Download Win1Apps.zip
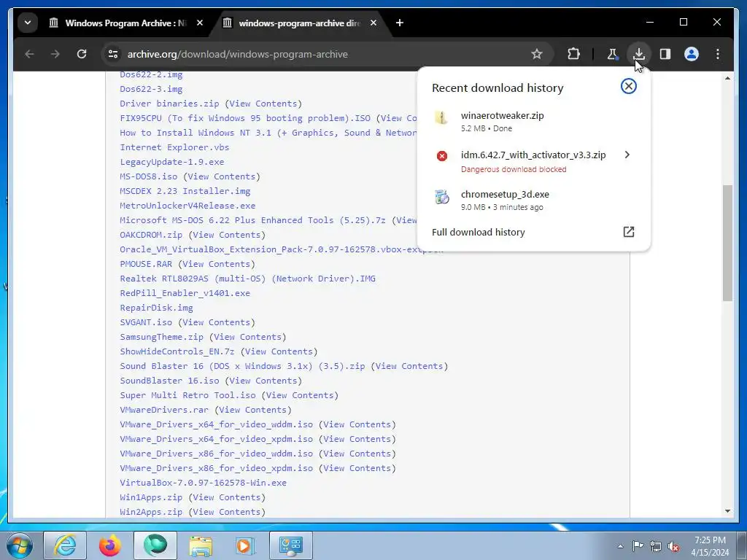The width and height of the screenshot is (747, 560). 151,497
